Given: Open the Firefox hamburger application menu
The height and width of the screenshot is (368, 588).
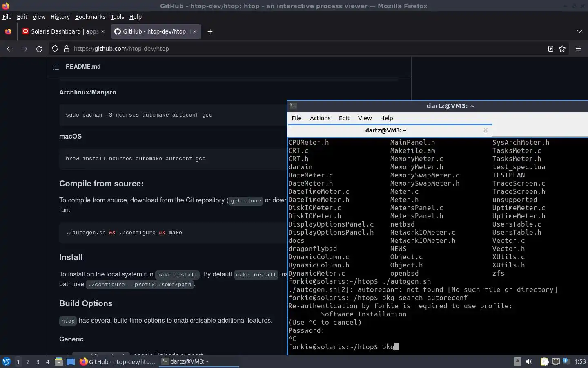Looking at the screenshot, I should click(x=578, y=49).
